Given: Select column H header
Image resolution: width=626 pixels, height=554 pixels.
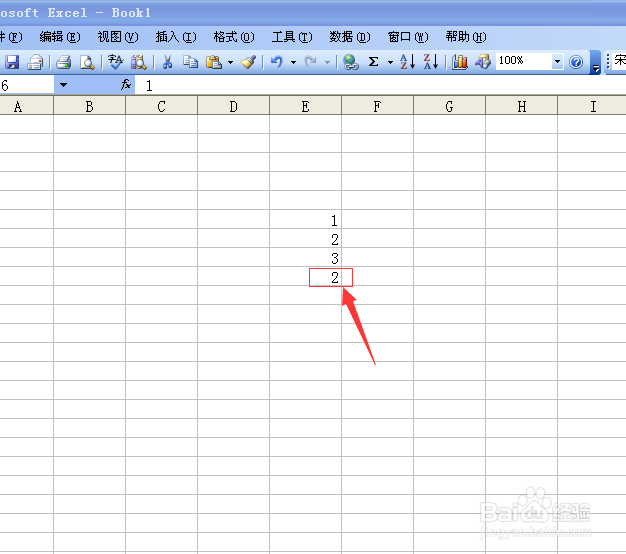Looking at the screenshot, I should point(521,106).
